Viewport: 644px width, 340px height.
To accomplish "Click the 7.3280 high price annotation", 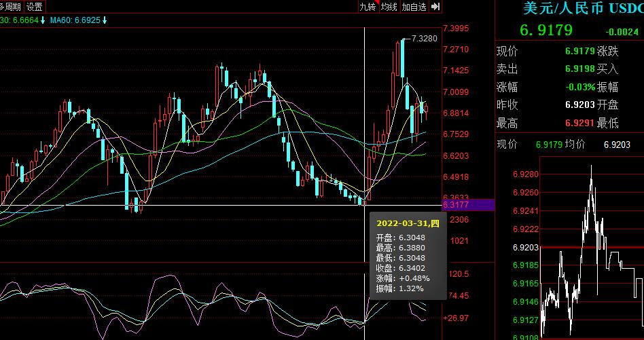I will [425, 39].
